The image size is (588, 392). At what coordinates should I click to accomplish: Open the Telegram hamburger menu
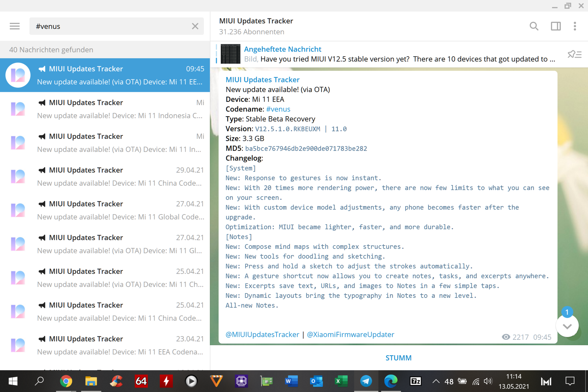(14, 26)
